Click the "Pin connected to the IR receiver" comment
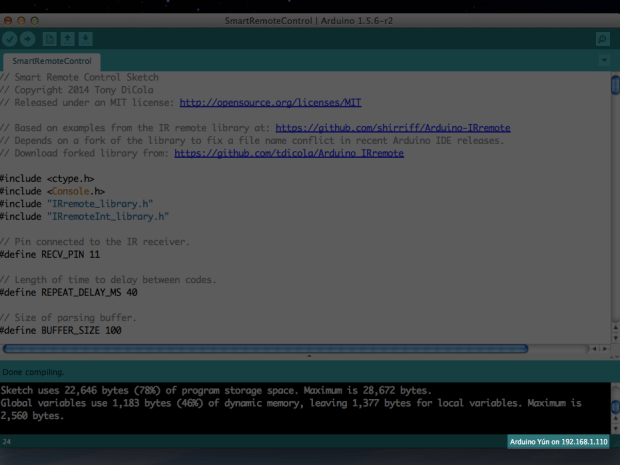The image size is (620, 465). (x=95, y=242)
